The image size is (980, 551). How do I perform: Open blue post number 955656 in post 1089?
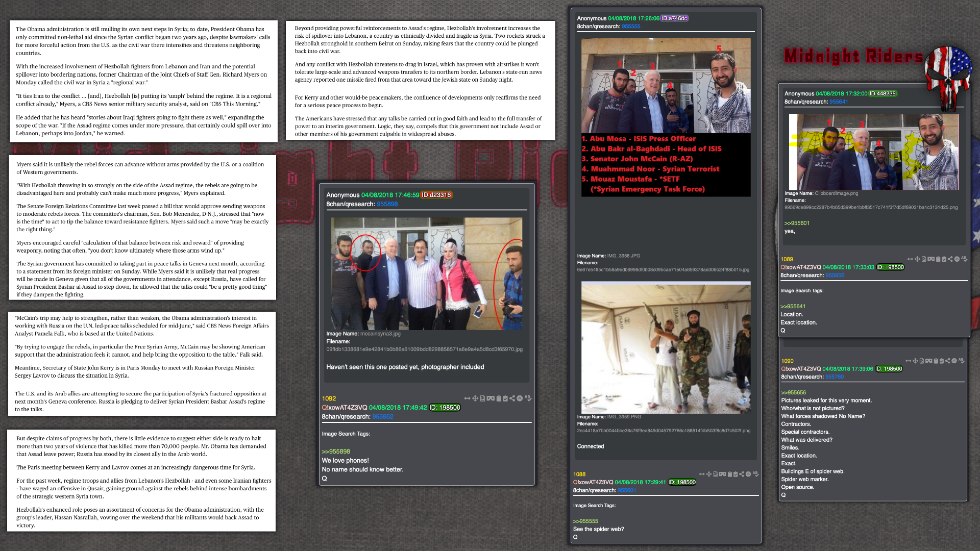click(x=835, y=275)
